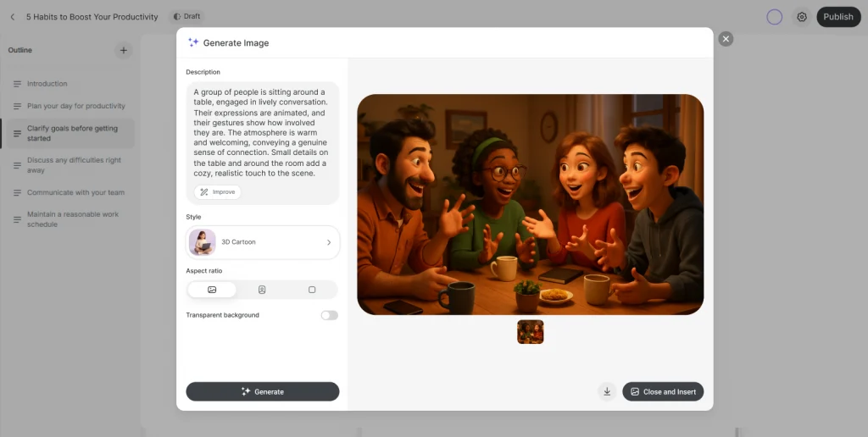The height and width of the screenshot is (437, 868).
Task: Open settings gear icon
Action: (x=801, y=17)
